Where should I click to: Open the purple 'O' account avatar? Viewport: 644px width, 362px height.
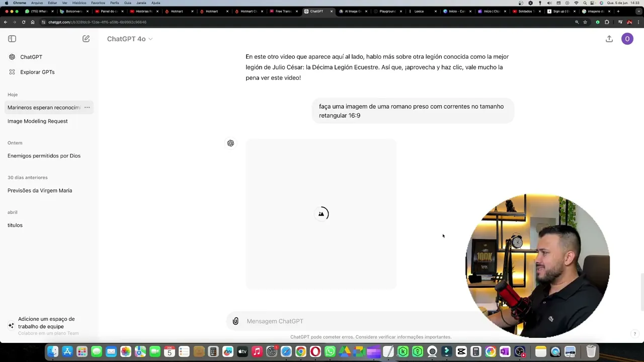627,39
